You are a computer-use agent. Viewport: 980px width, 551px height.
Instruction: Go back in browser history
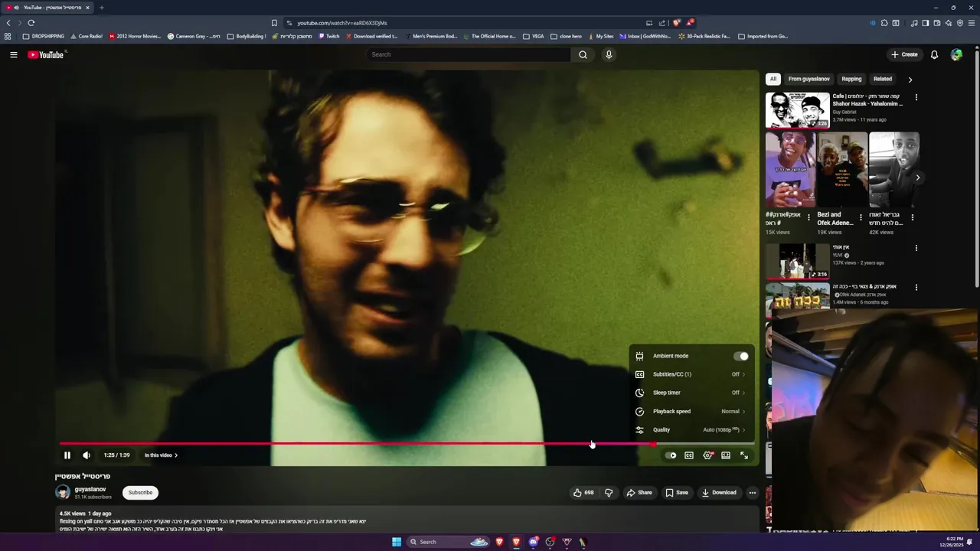pyautogui.click(x=8, y=23)
